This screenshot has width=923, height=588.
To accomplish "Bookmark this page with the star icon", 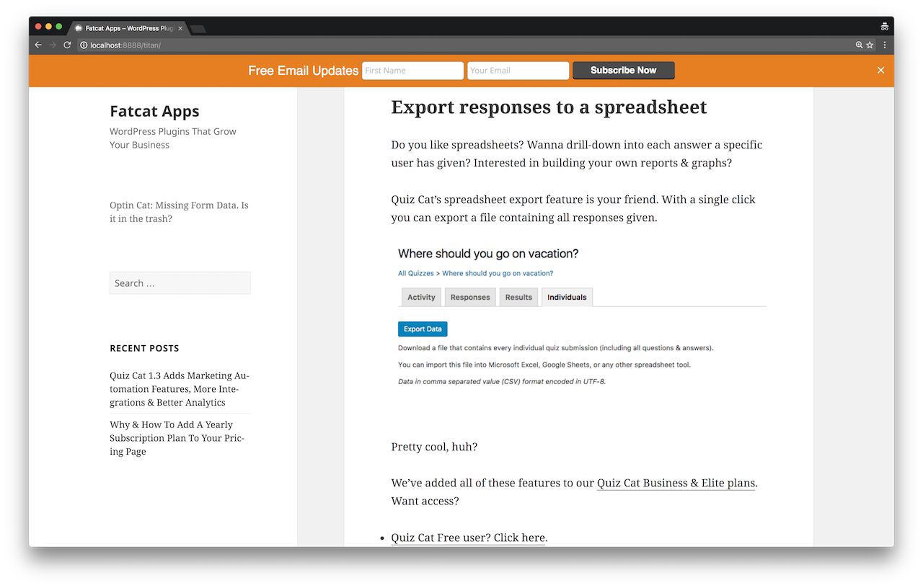I will pos(870,45).
